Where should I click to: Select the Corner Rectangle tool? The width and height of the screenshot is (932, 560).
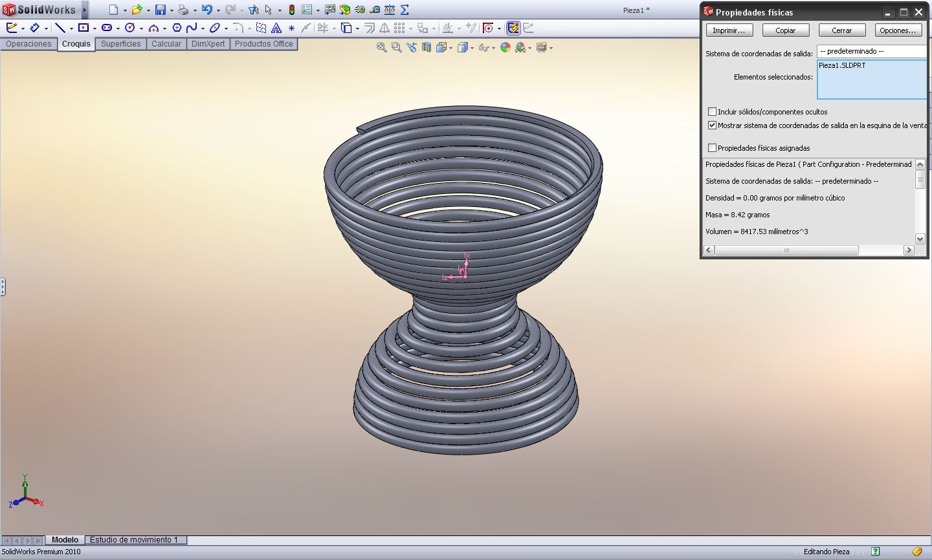pyautogui.click(x=83, y=28)
